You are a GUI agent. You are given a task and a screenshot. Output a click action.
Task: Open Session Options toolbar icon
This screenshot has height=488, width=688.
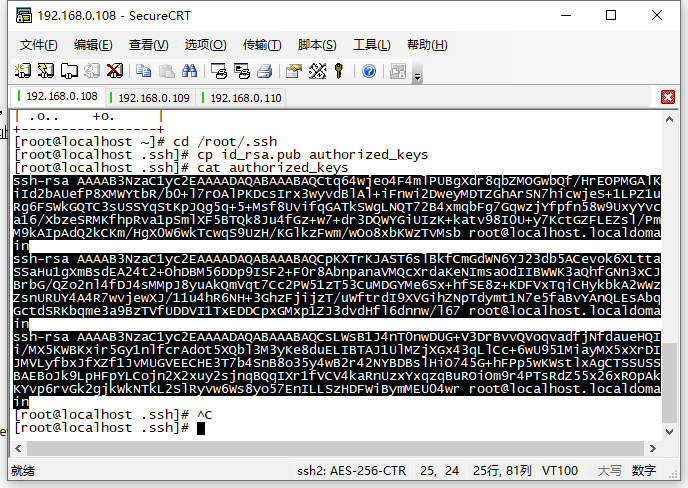click(x=294, y=71)
